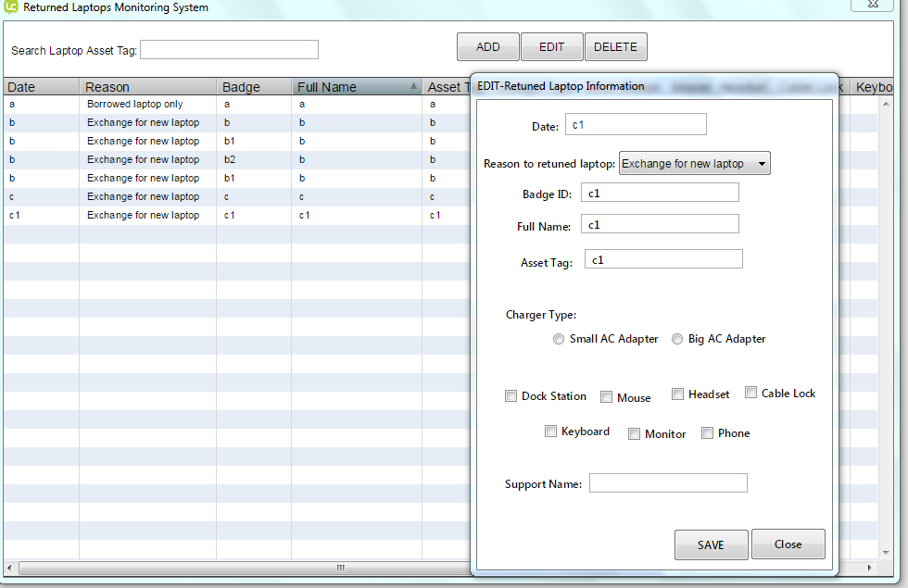Enable the Mouse checkbox

(606, 397)
